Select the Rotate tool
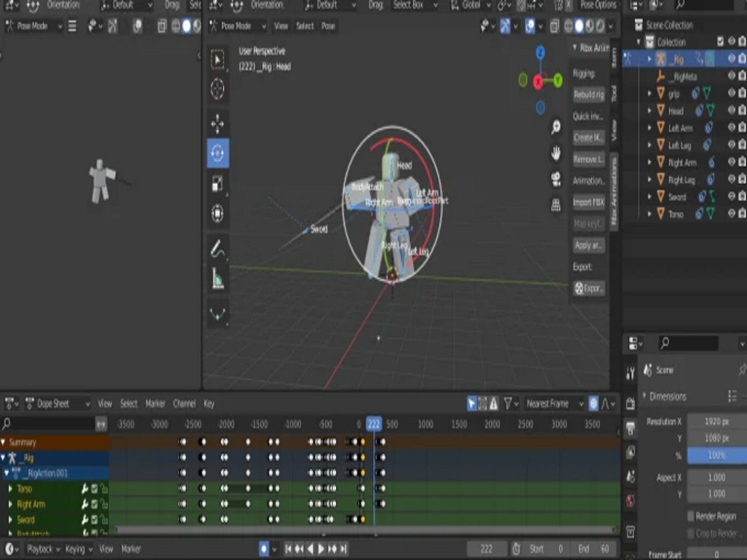The image size is (747, 560). point(217,153)
